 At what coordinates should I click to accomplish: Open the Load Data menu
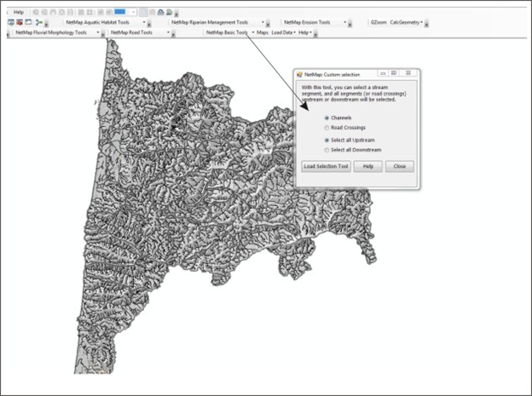tap(283, 32)
